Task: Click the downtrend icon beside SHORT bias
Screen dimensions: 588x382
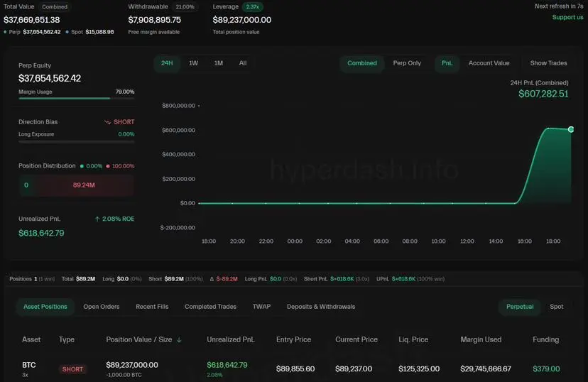Action: [107, 122]
